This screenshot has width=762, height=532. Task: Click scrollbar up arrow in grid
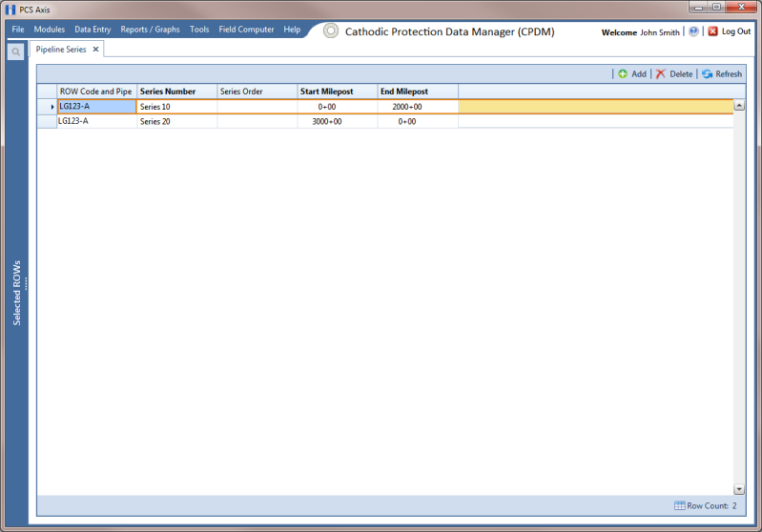pos(739,106)
